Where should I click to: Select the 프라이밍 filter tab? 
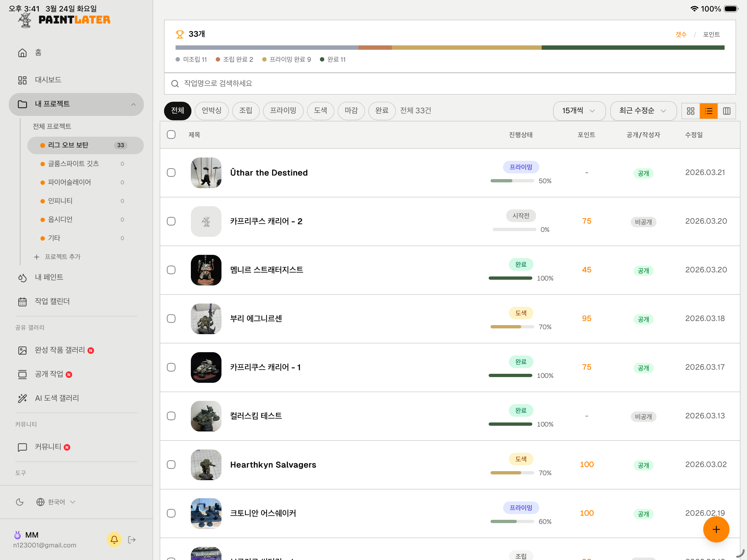click(283, 110)
